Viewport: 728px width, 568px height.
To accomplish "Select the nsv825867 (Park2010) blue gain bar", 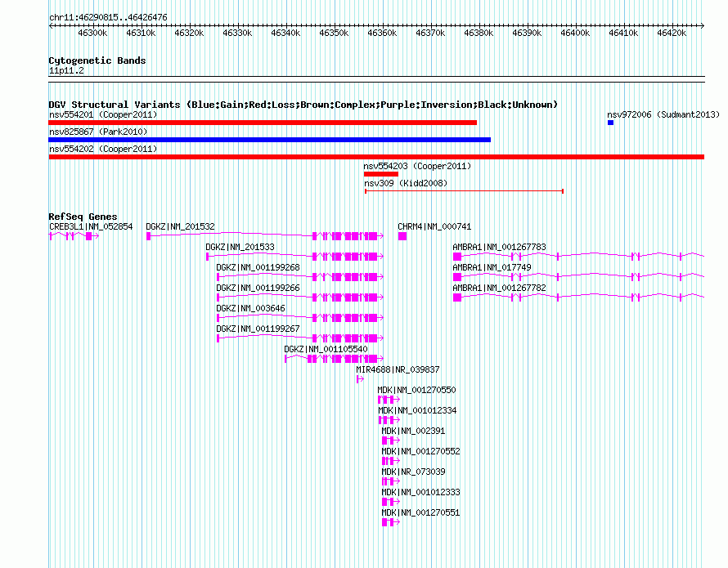I will click(x=269, y=140).
